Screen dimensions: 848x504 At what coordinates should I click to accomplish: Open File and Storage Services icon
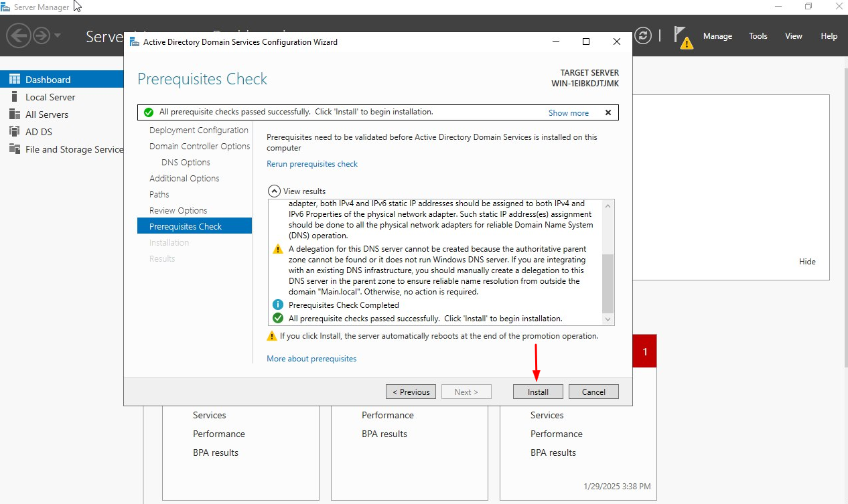(x=14, y=149)
